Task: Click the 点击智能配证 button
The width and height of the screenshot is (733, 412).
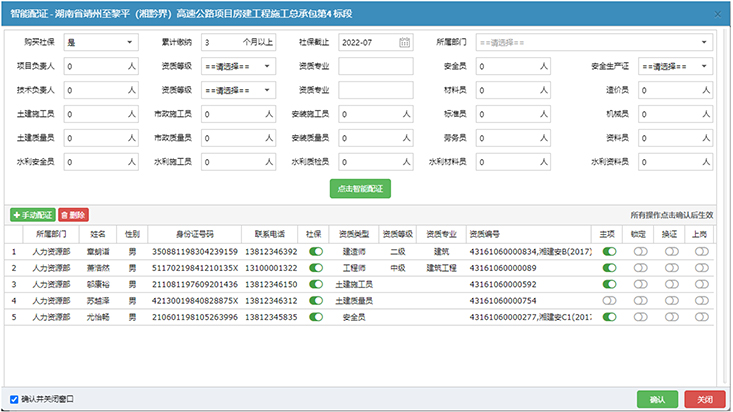Action: coord(361,188)
